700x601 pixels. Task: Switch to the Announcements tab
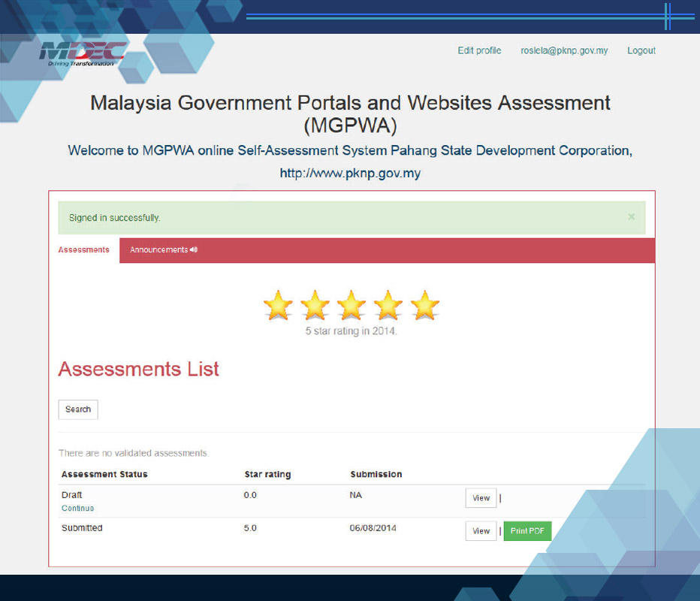coord(158,250)
